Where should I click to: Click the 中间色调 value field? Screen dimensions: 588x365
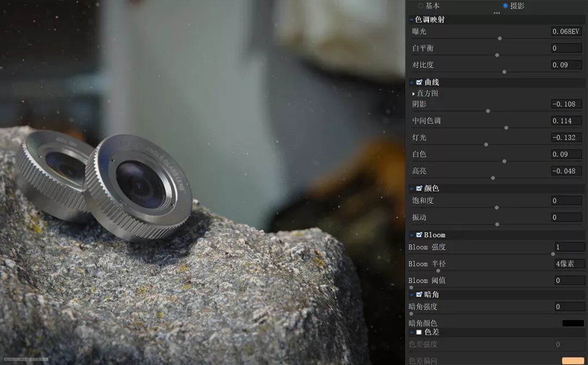pos(566,121)
